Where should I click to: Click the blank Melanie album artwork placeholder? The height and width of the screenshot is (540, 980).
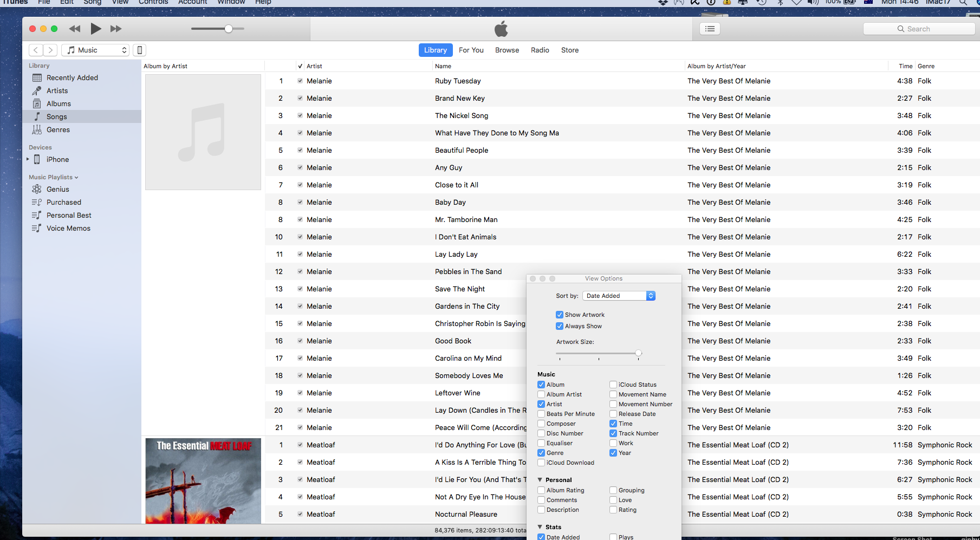click(x=203, y=132)
